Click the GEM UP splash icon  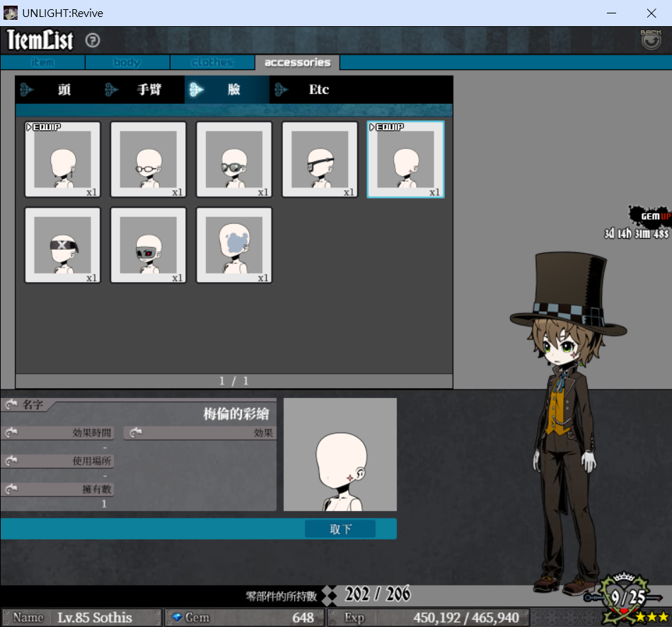tap(649, 216)
